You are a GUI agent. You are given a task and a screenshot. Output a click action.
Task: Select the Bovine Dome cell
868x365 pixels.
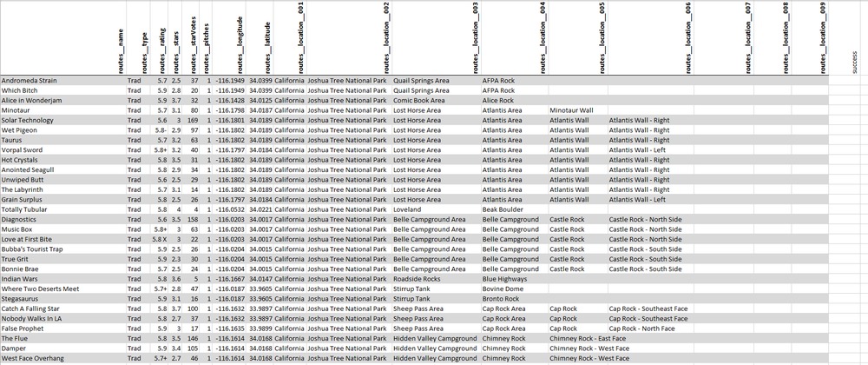[x=514, y=289]
